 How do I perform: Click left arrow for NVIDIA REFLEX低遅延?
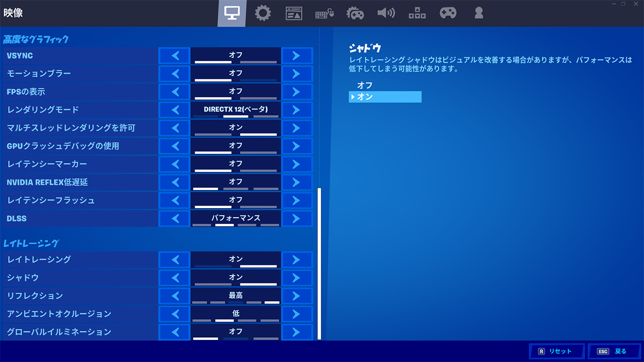click(x=175, y=182)
